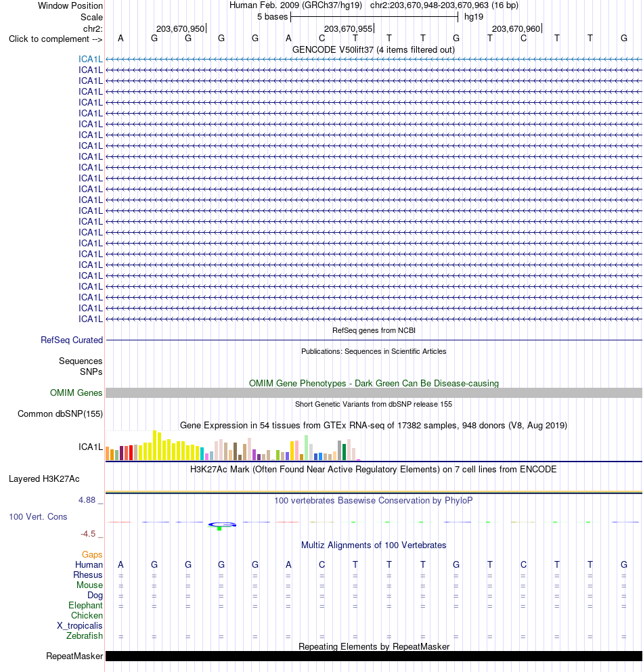The height and width of the screenshot is (672, 643).
Task: Click the RepeatMasker track label
Action: click(x=74, y=656)
